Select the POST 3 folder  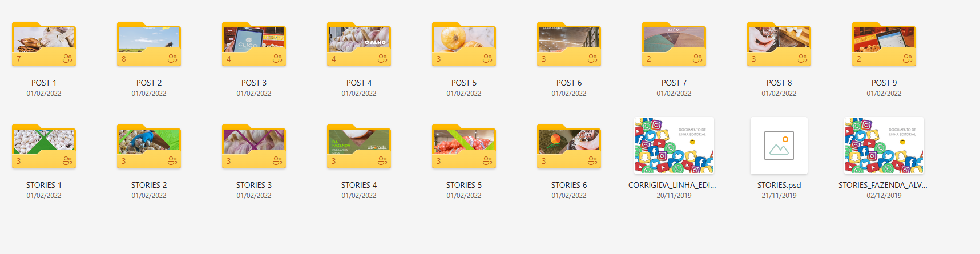point(254,44)
